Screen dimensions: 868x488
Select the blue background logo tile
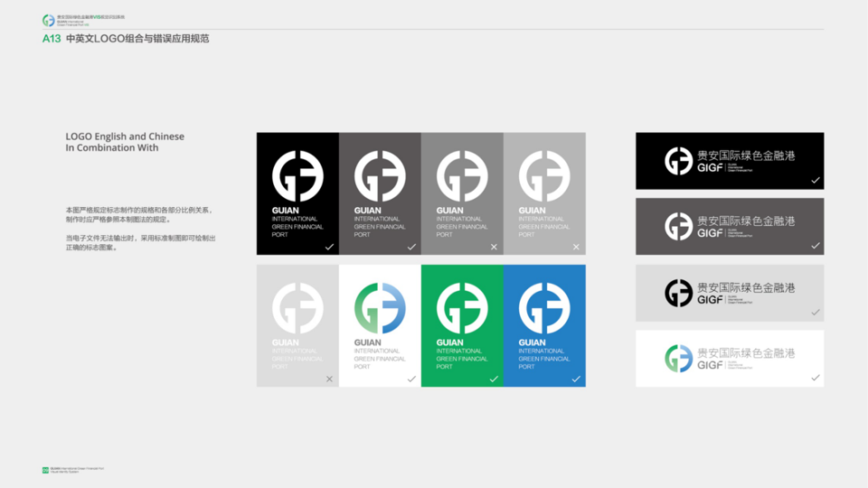pos(544,325)
